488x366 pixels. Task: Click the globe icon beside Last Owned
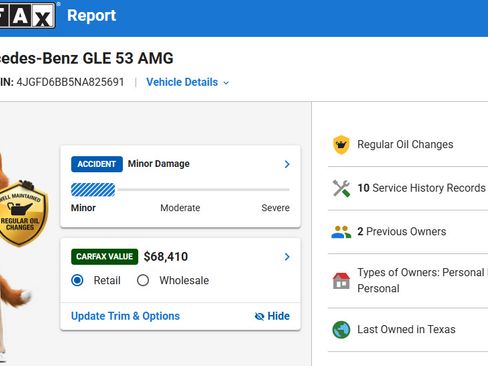coord(341,330)
